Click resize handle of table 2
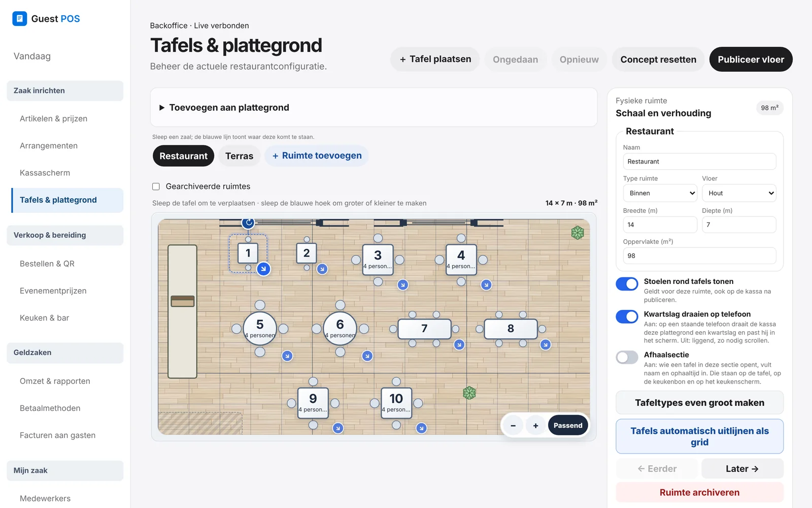Viewport: 812px width, 508px height. pos(322,269)
